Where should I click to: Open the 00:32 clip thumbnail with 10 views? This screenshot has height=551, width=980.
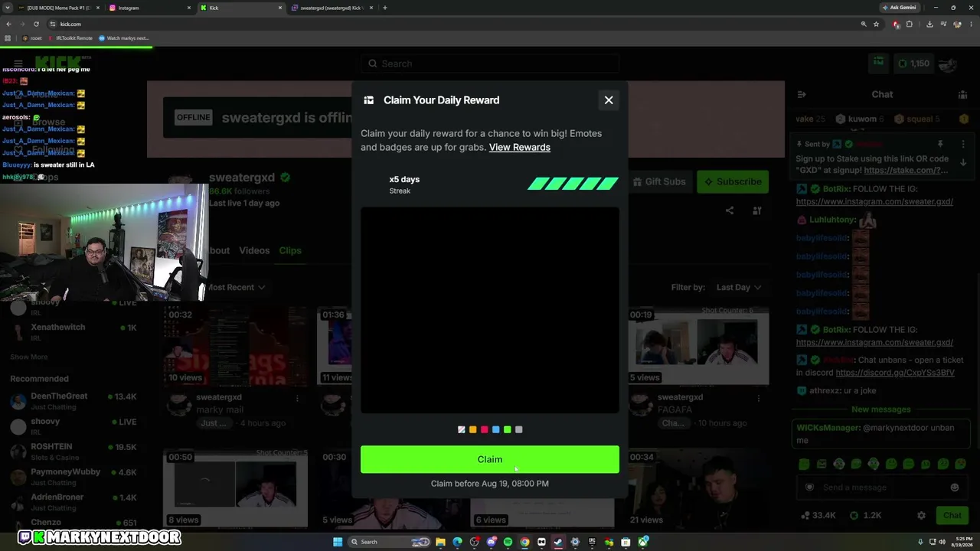pos(235,346)
